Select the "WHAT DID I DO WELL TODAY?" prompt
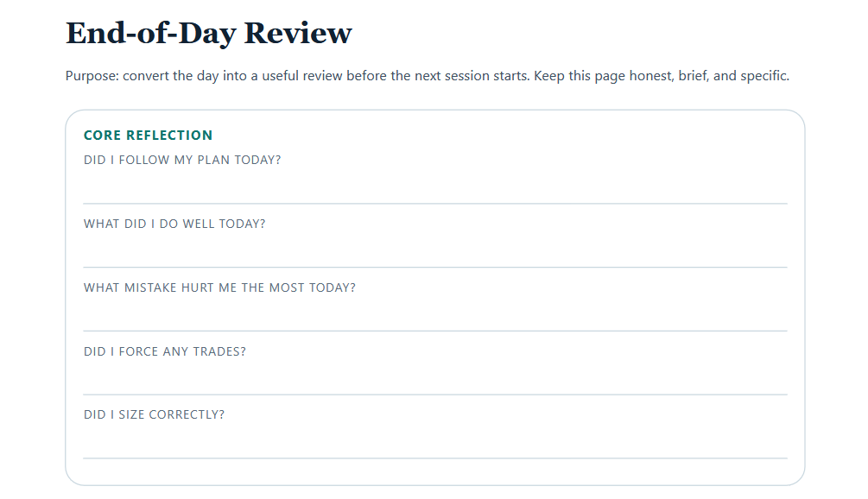The height and width of the screenshot is (499, 868). click(x=174, y=223)
